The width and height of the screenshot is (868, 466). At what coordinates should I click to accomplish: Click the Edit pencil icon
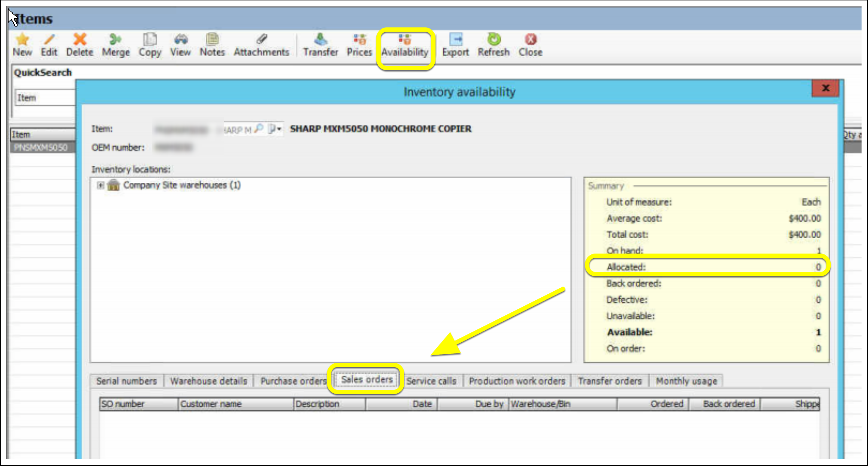49,39
